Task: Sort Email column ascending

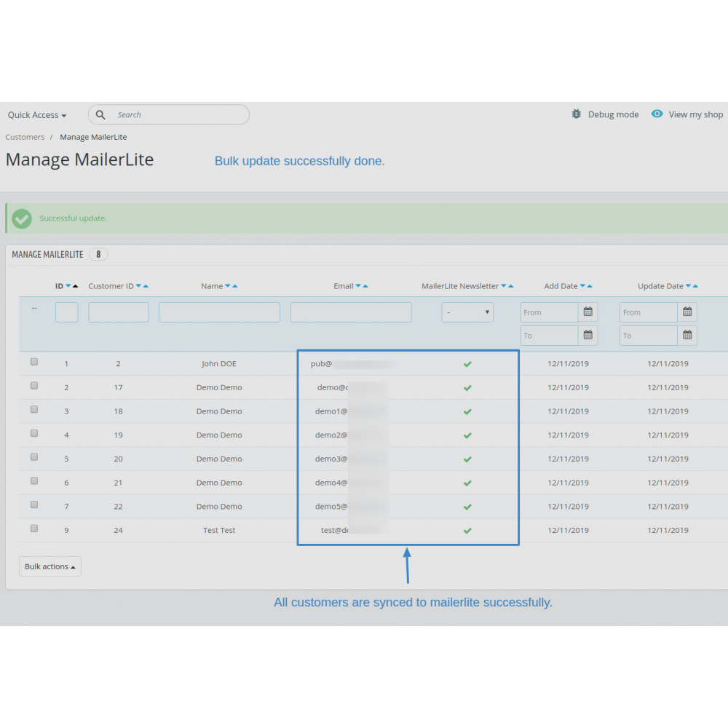Action: [x=365, y=286]
